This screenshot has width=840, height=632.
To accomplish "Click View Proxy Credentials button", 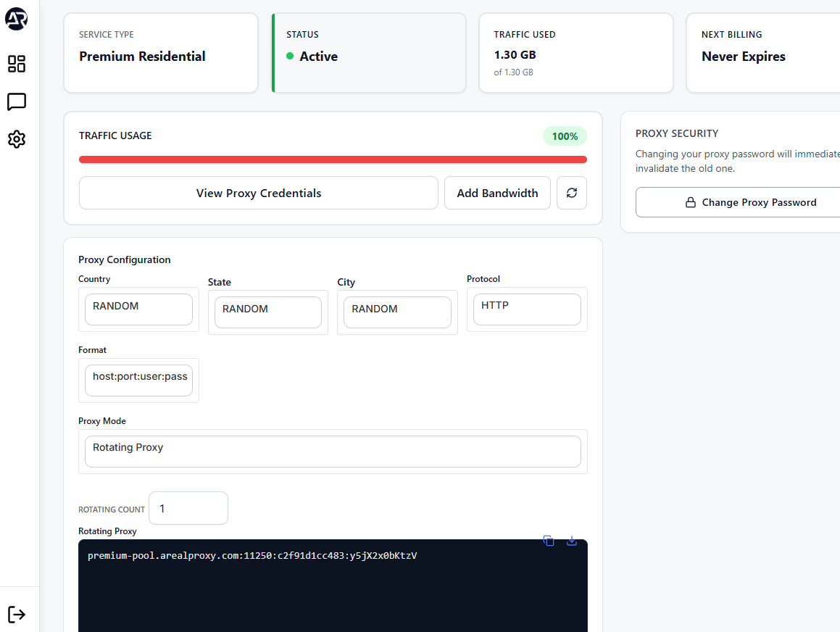I will [x=258, y=193].
